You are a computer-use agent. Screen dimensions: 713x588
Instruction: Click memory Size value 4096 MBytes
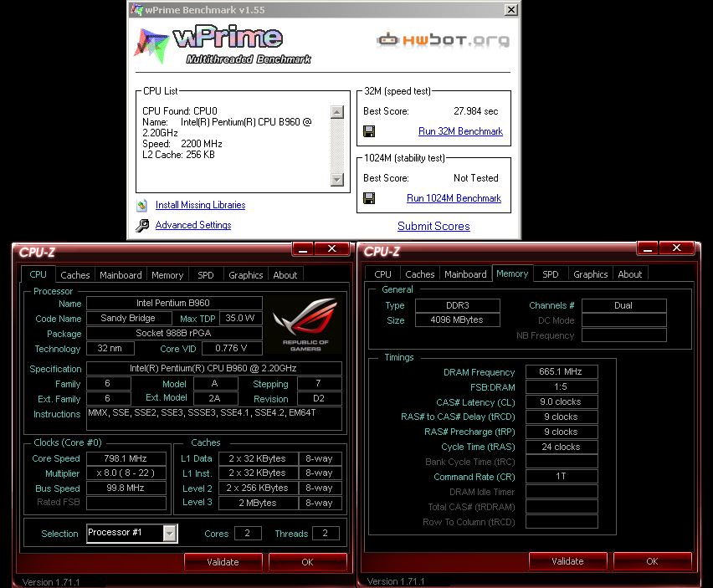[x=458, y=320]
